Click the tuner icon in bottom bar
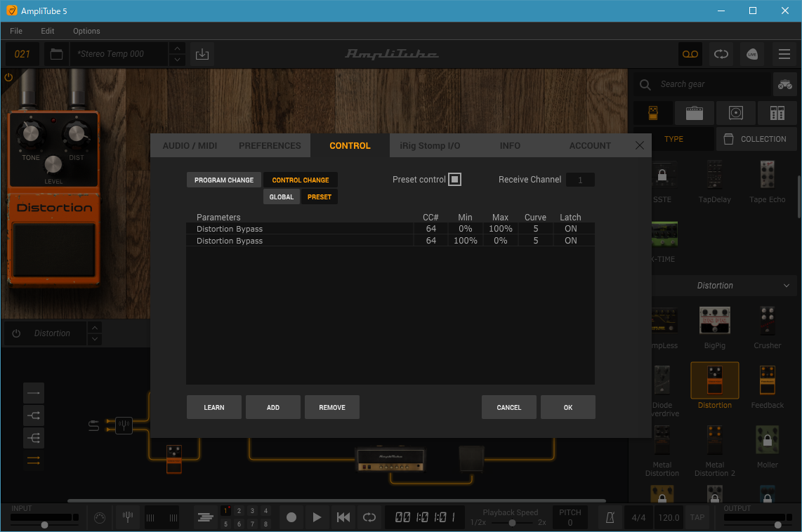 [128, 518]
